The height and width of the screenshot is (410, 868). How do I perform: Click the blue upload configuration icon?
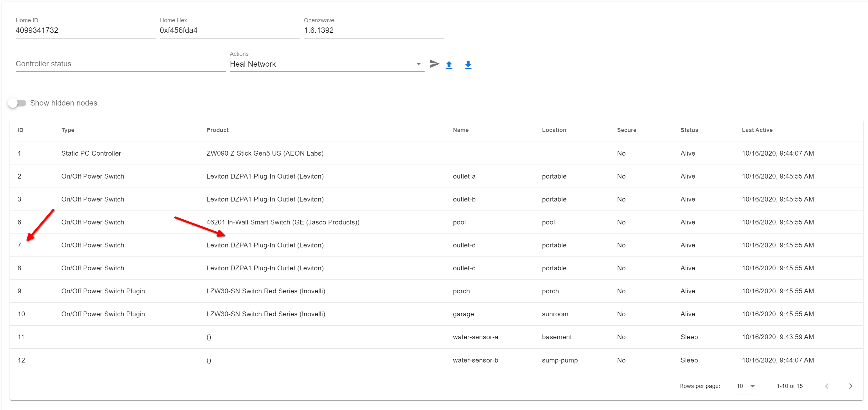click(449, 65)
